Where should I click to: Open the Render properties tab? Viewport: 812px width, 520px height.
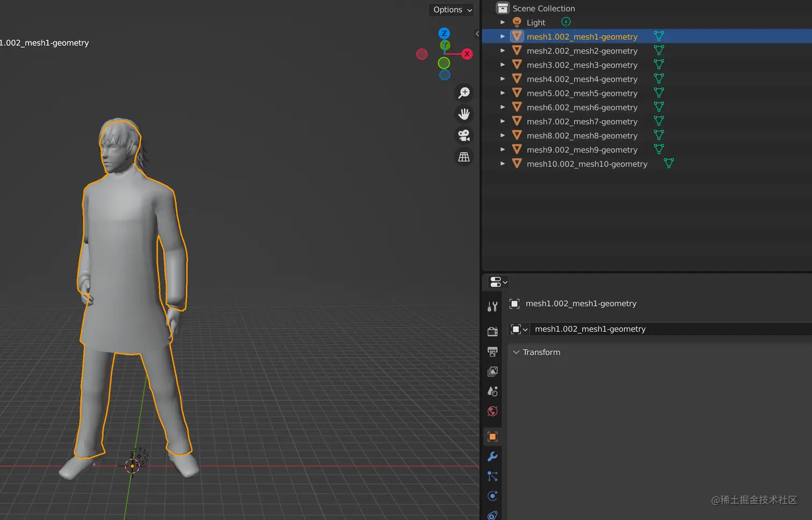click(x=492, y=332)
